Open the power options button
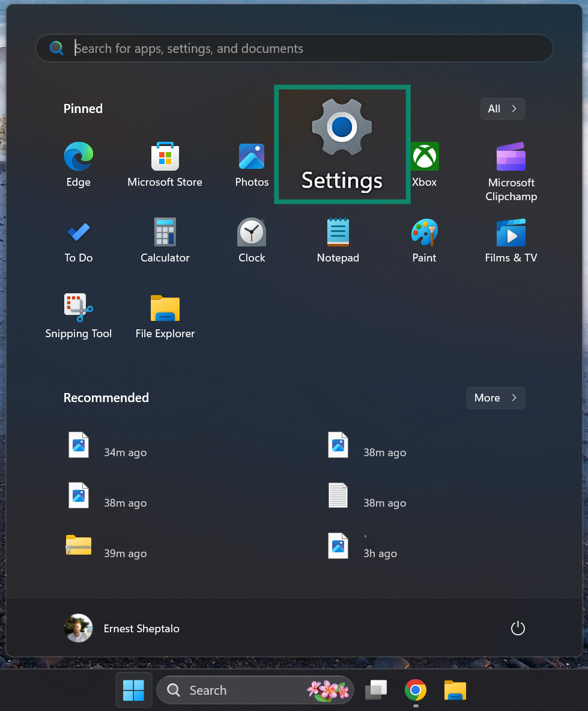 pyautogui.click(x=518, y=628)
